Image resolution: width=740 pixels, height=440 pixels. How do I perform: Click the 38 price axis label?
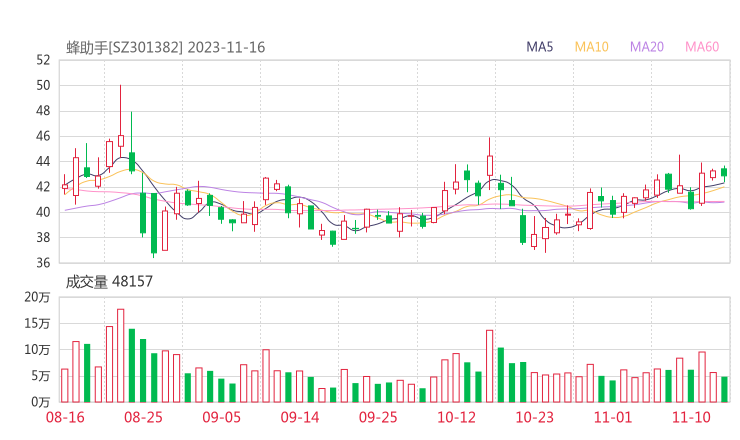tap(43, 237)
